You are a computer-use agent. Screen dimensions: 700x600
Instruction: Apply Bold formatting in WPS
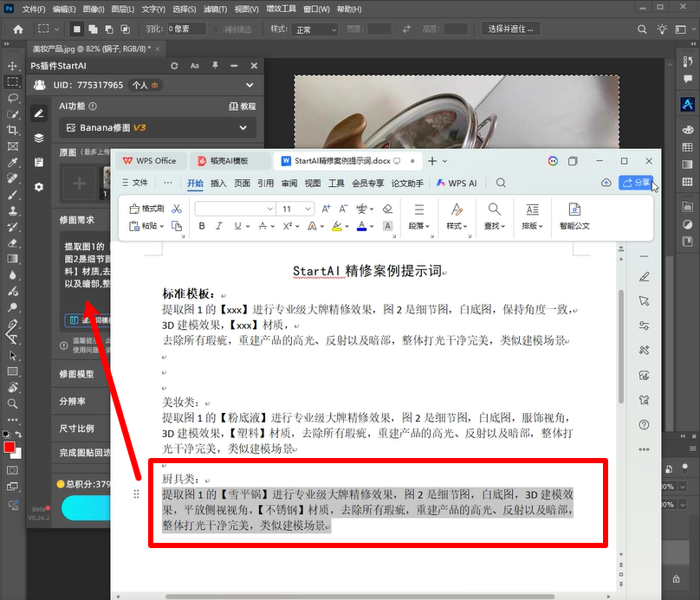202,226
